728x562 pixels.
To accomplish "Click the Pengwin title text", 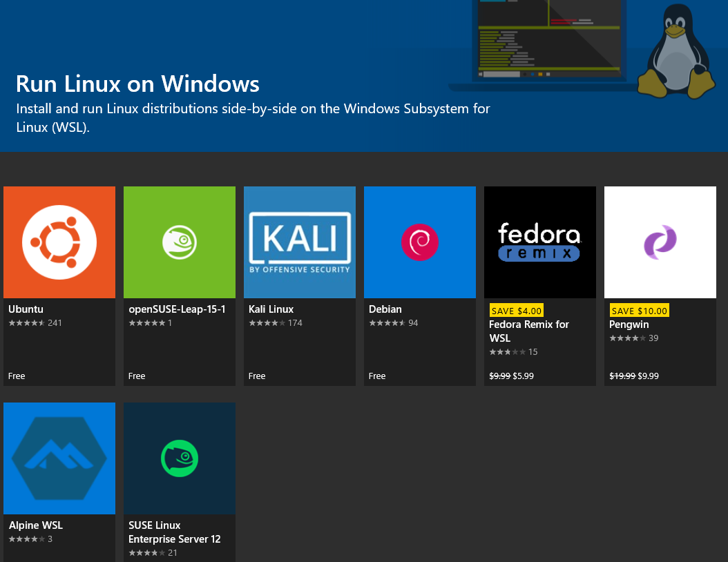I will coord(629,324).
